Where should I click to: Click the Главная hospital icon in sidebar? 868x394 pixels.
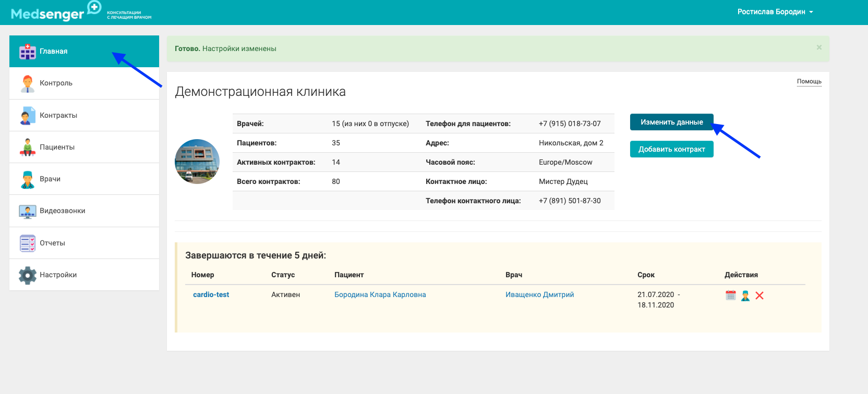(x=27, y=51)
